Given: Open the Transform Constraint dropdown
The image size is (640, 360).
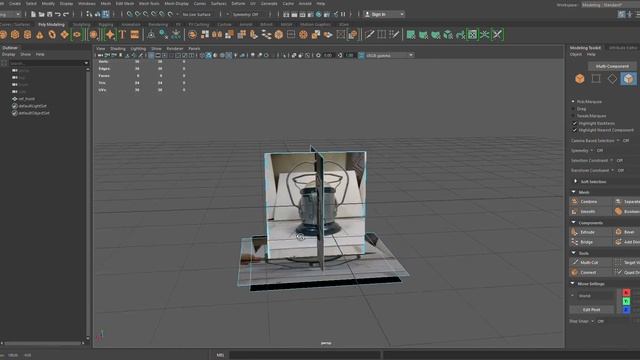Looking at the screenshot, I should pos(613,170).
